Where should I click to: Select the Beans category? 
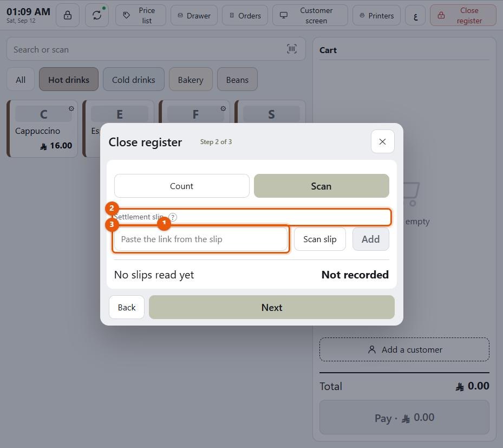237,80
